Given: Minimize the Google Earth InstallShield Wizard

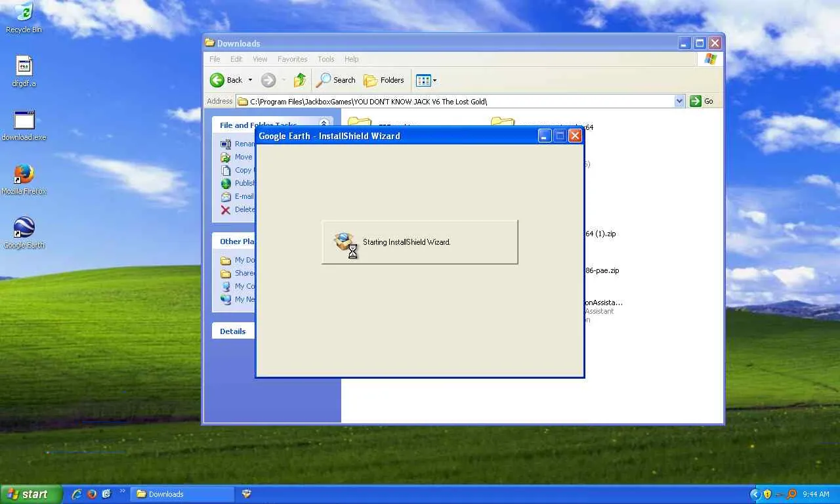Looking at the screenshot, I should coord(545,136).
